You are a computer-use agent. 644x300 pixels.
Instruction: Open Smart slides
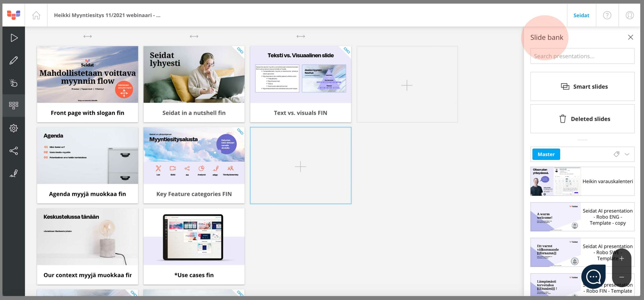pyautogui.click(x=582, y=86)
